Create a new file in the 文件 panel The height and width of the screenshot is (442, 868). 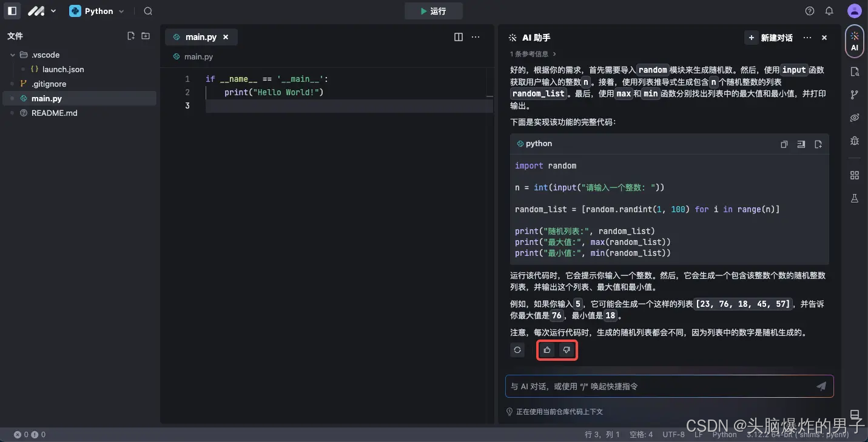[x=131, y=36]
